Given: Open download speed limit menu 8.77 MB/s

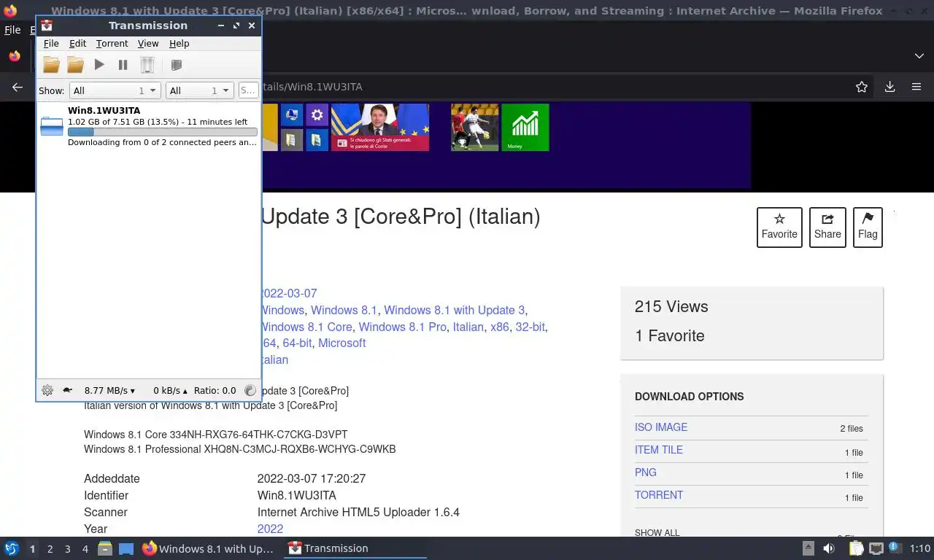Looking at the screenshot, I should [109, 391].
